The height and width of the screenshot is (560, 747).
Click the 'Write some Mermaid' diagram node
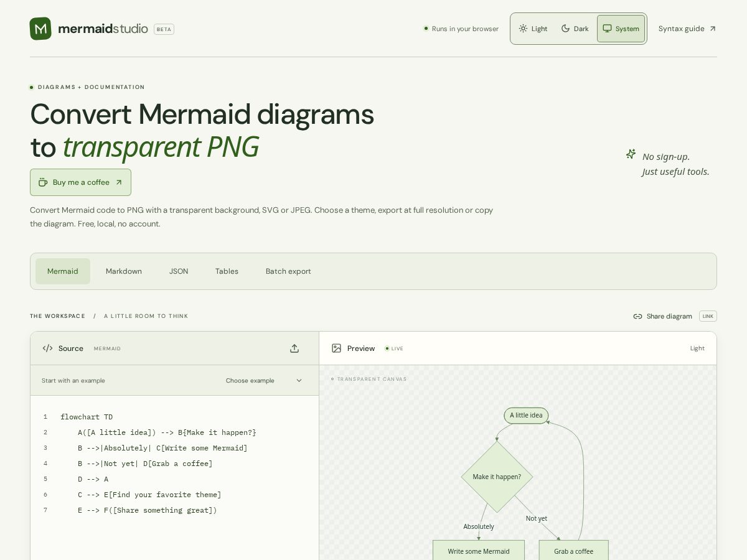click(x=479, y=551)
